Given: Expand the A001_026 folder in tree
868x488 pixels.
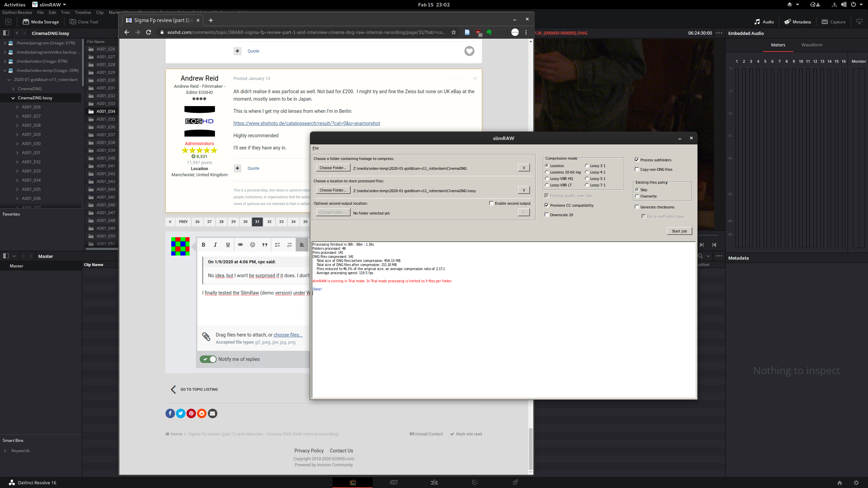Looking at the screenshot, I should click(x=17, y=107).
